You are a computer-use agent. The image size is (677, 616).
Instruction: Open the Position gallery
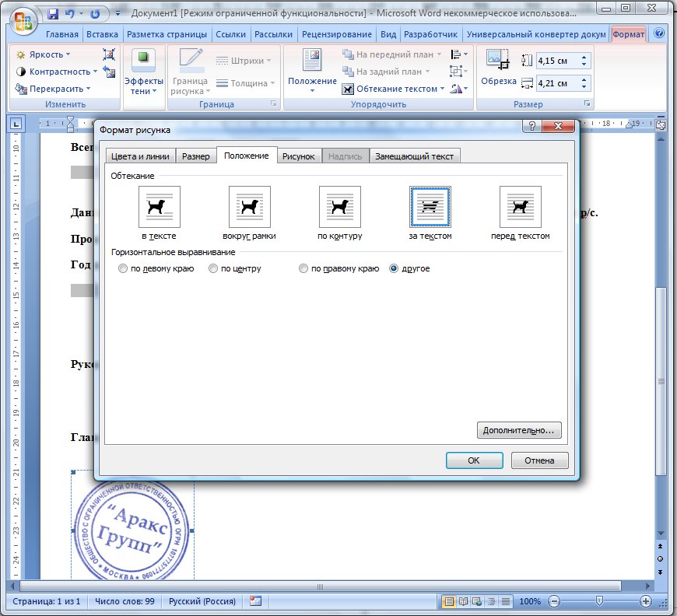click(x=312, y=71)
